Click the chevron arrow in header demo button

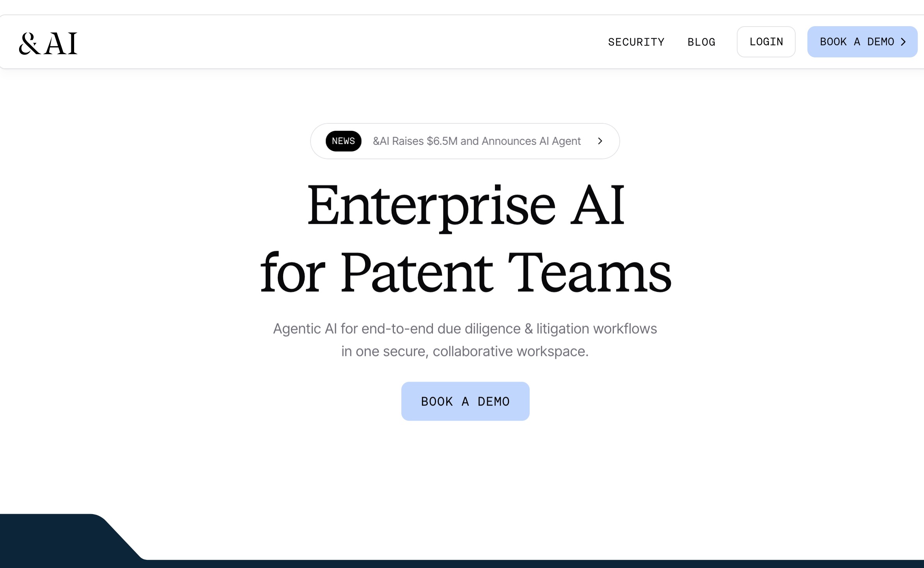click(x=904, y=42)
